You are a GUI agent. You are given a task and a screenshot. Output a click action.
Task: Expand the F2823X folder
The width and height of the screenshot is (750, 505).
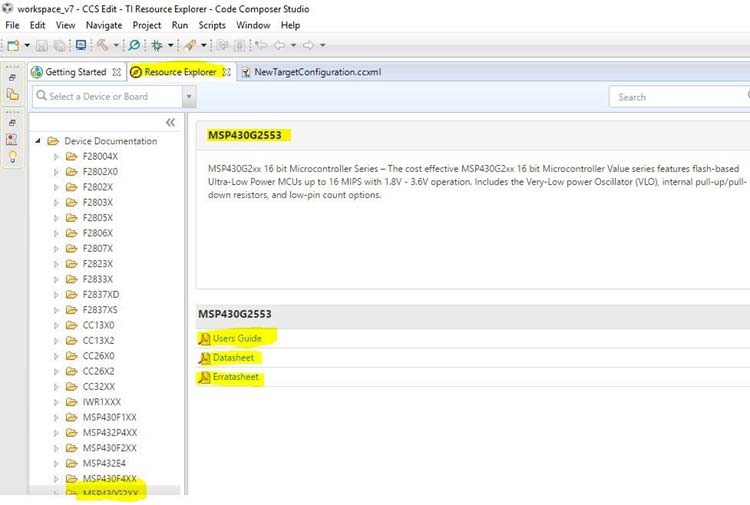tap(56, 264)
